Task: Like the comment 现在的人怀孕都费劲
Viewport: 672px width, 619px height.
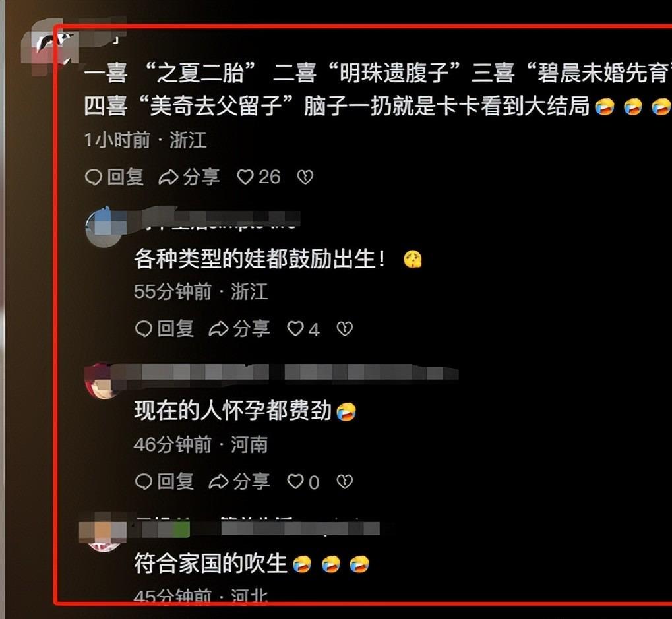Action: [x=303, y=482]
